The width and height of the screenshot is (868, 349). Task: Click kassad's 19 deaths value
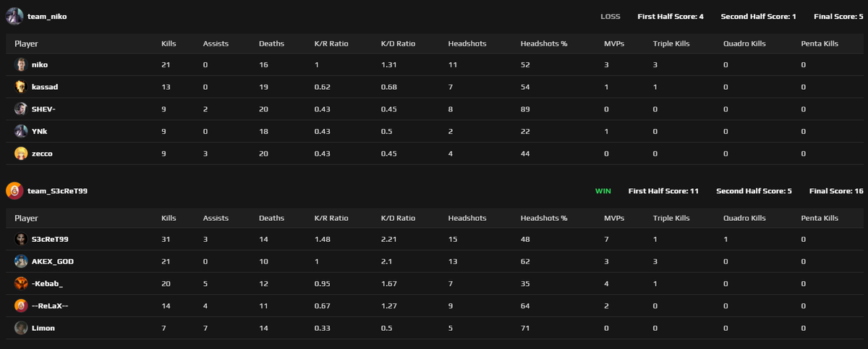264,87
